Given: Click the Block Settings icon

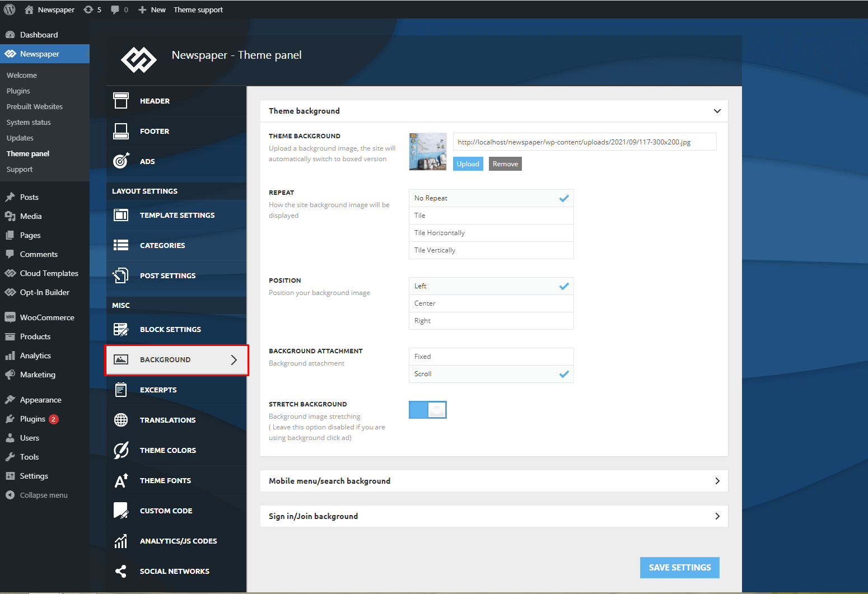Looking at the screenshot, I should (x=121, y=329).
